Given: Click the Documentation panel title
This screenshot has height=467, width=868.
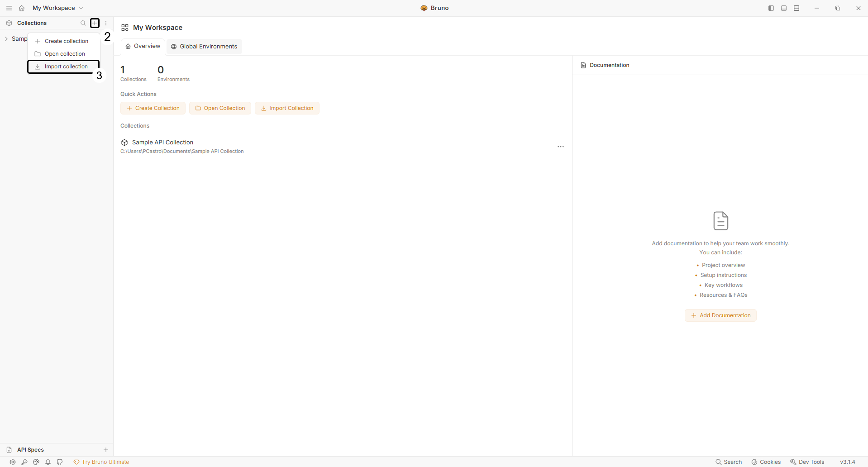Looking at the screenshot, I should click(x=609, y=65).
